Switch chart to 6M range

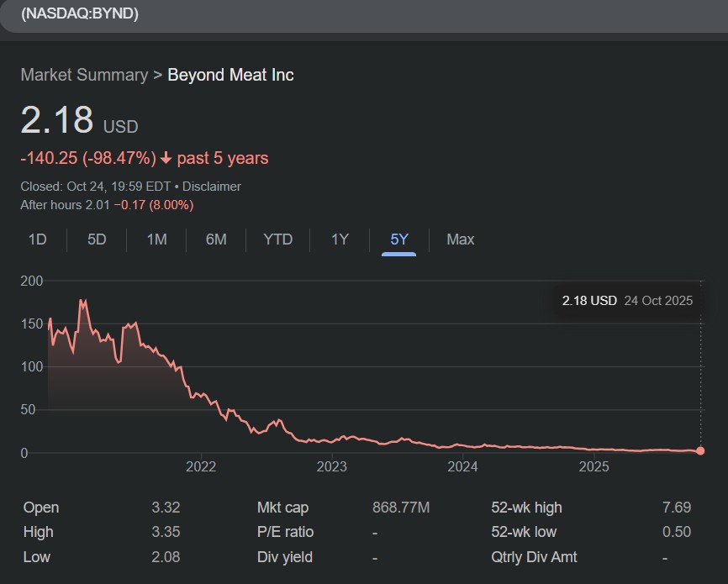(x=216, y=239)
